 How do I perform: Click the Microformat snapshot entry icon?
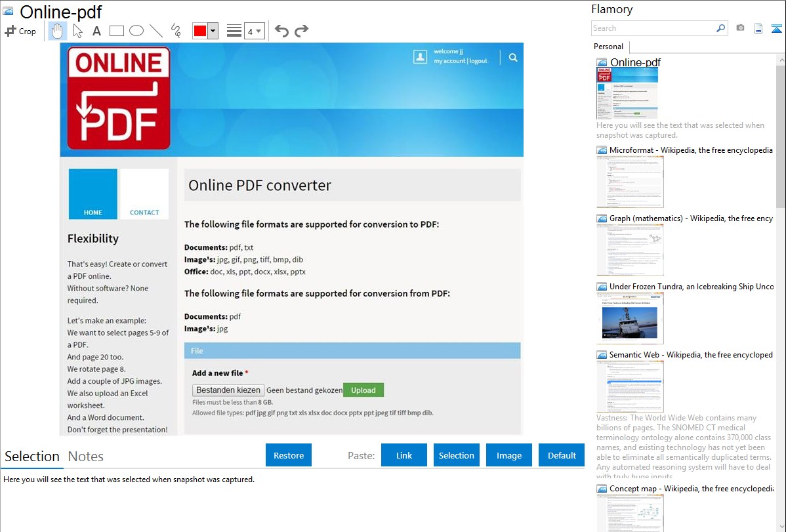click(x=602, y=150)
